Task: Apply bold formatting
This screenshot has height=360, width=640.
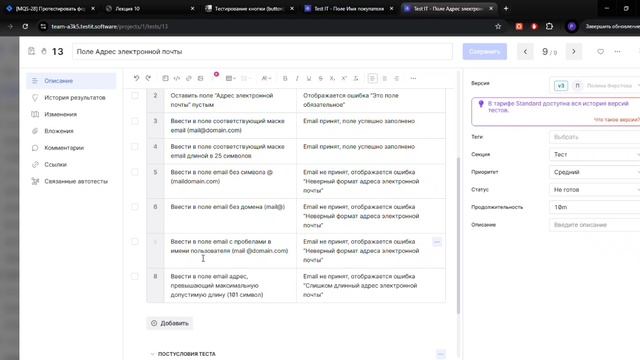Action: tap(285, 78)
